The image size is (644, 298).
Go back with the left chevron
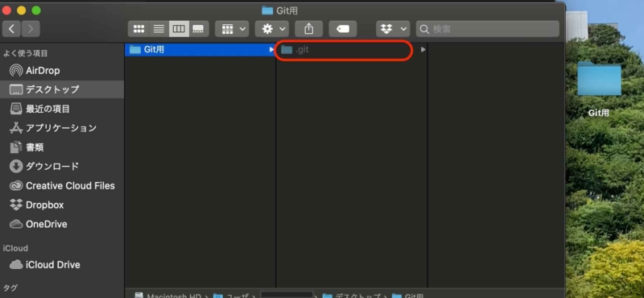pos(11,29)
